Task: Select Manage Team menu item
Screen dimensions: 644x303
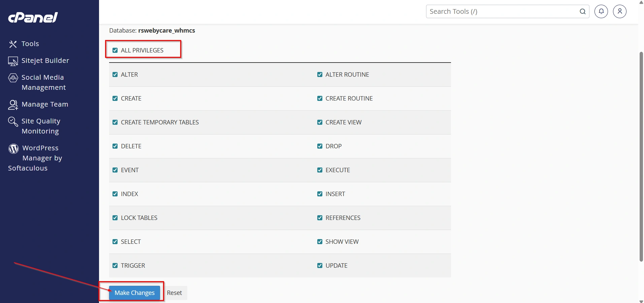Action: point(45,104)
